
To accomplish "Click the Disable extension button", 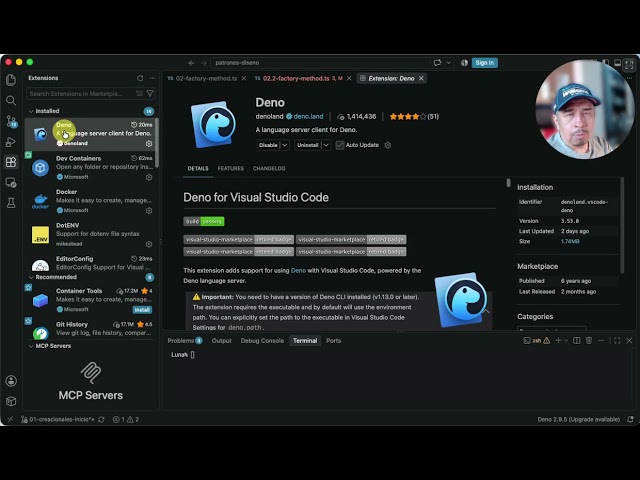I will click(268, 145).
